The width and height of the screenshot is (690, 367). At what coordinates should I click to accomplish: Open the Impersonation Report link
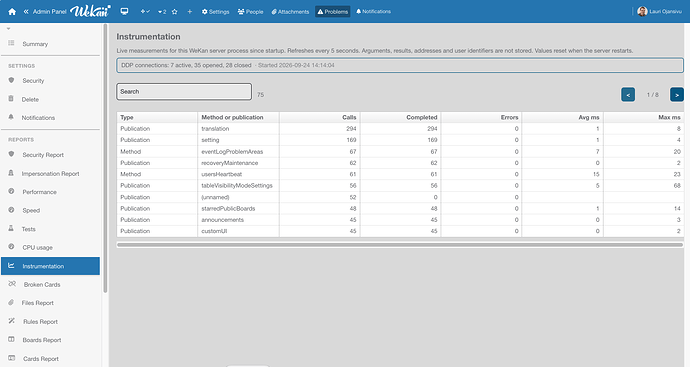pos(50,174)
